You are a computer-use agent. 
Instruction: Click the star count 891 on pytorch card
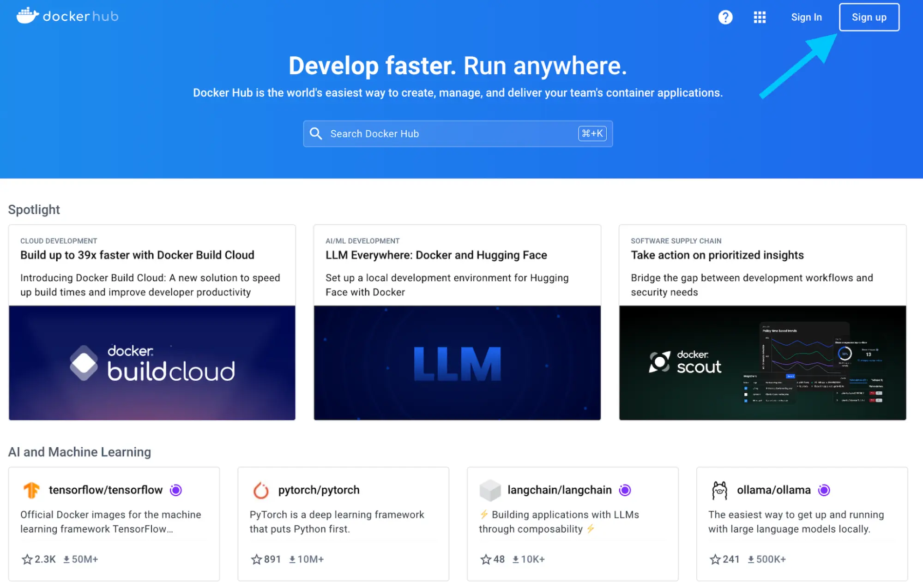coord(272,559)
